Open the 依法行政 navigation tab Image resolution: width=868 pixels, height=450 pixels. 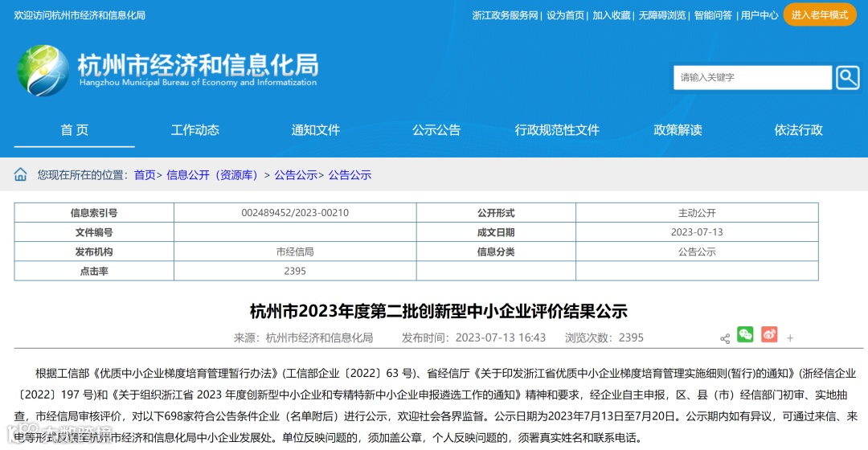798,130
